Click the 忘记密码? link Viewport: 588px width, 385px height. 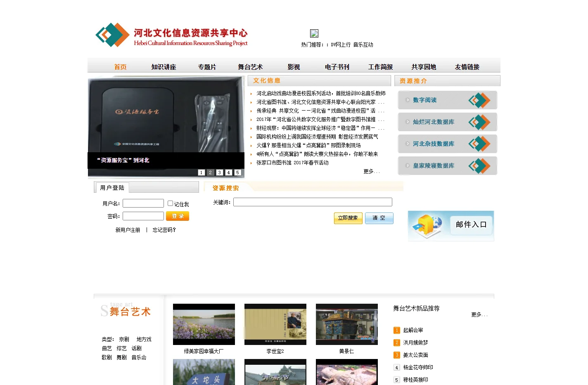pyautogui.click(x=164, y=230)
